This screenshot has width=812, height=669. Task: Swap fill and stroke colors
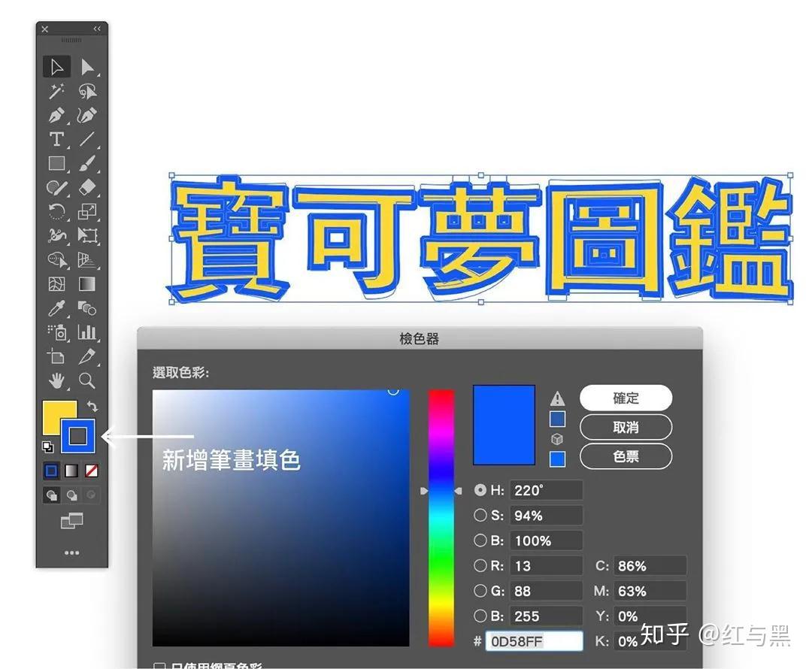click(92, 406)
